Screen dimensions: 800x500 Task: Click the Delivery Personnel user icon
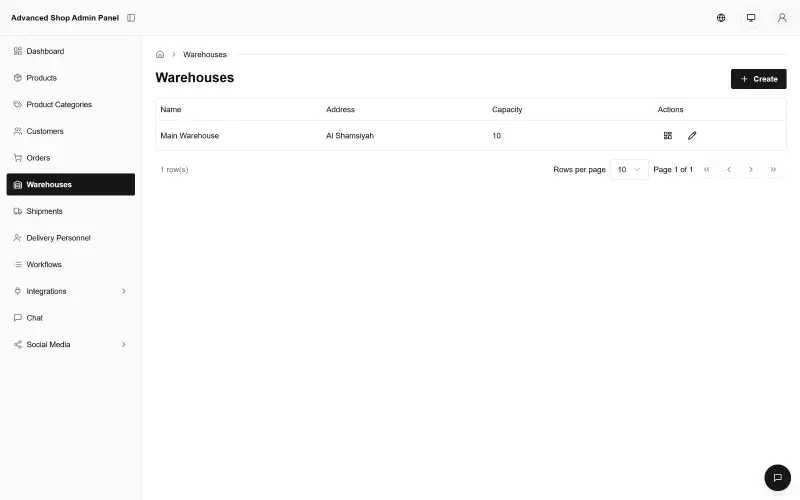(18, 238)
